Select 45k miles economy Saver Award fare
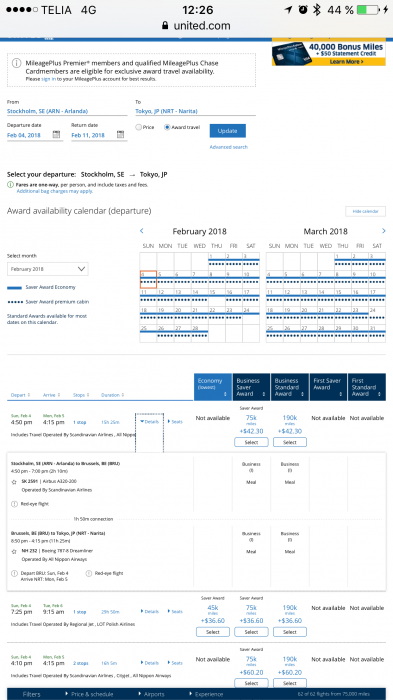The width and height of the screenshot is (393, 700). 213,632
